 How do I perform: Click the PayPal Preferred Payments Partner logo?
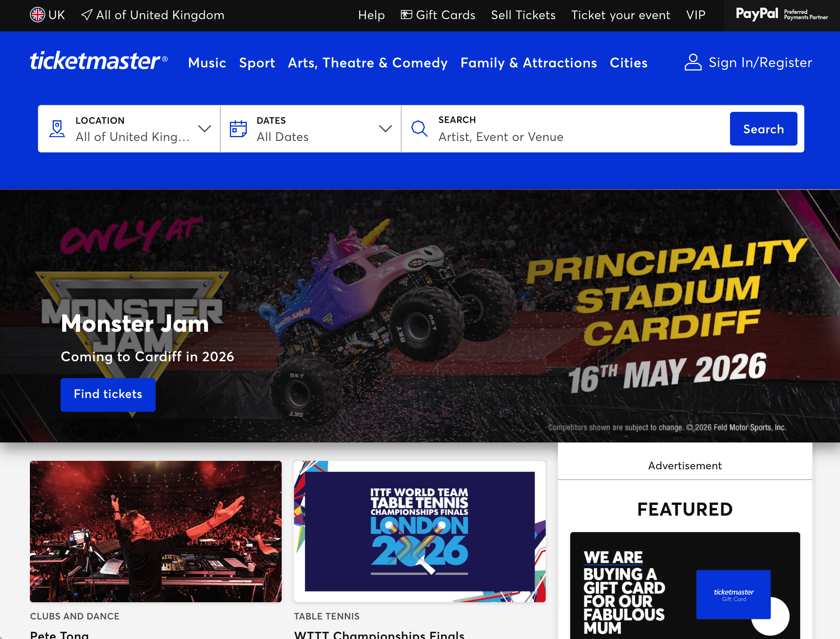tap(782, 15)
